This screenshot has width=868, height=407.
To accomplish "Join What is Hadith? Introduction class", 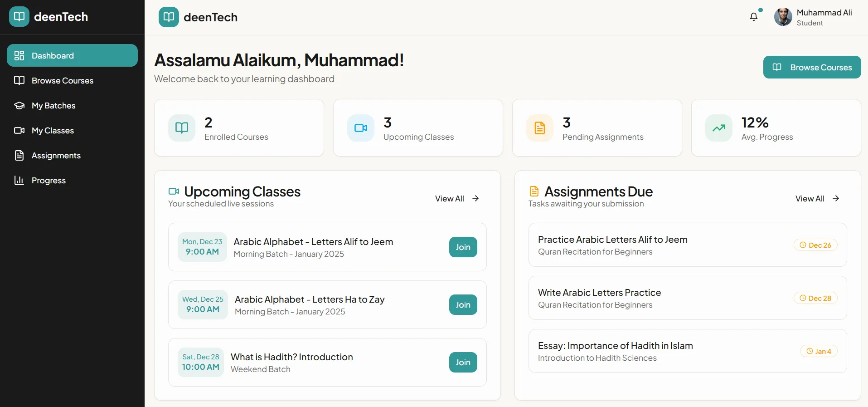I will 463,363.
